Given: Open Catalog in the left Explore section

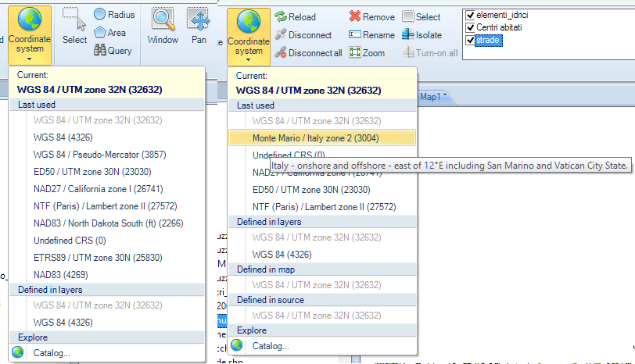Looking at the screenshot, I should pos(52,352).
